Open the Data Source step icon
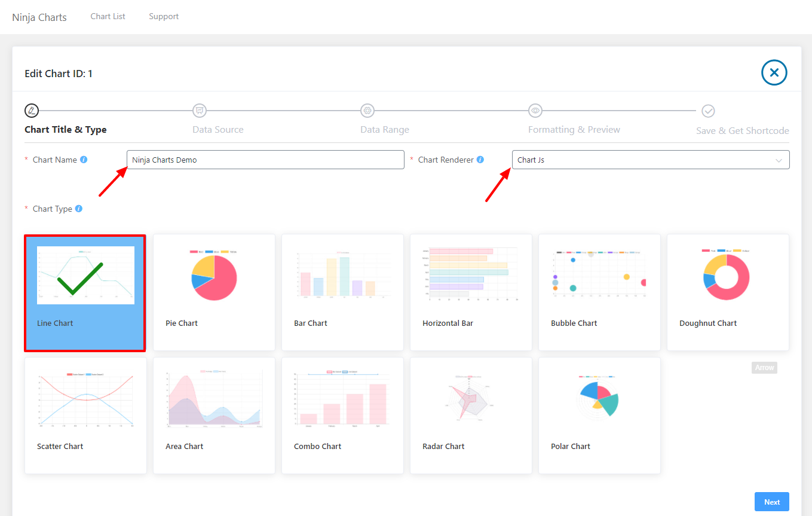 point(200,111)
